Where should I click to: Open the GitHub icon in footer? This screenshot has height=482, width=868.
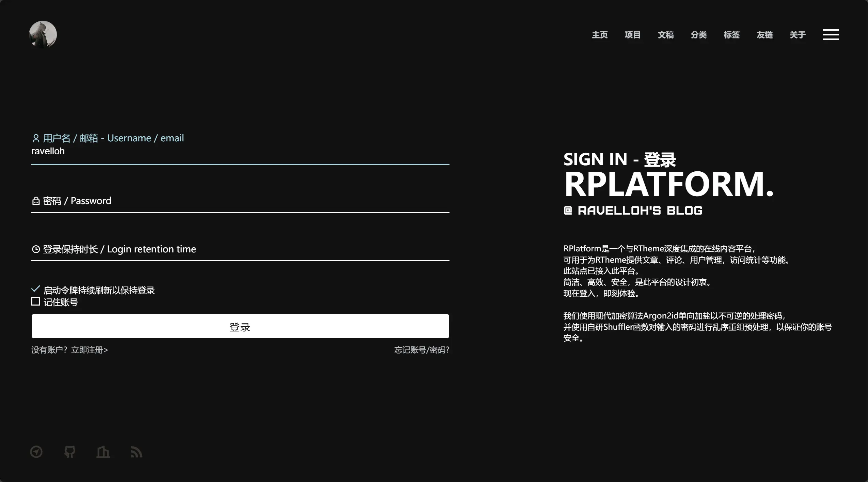coord(70,452)
